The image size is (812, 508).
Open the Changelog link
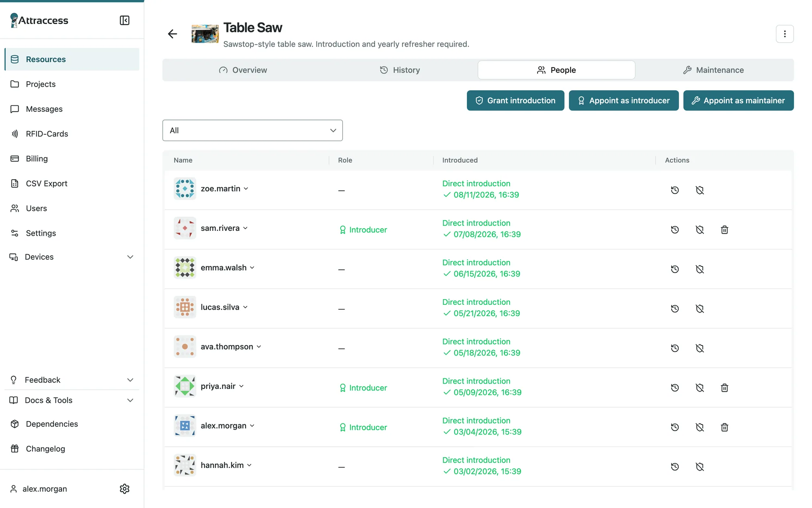click(x=72, y=449)
